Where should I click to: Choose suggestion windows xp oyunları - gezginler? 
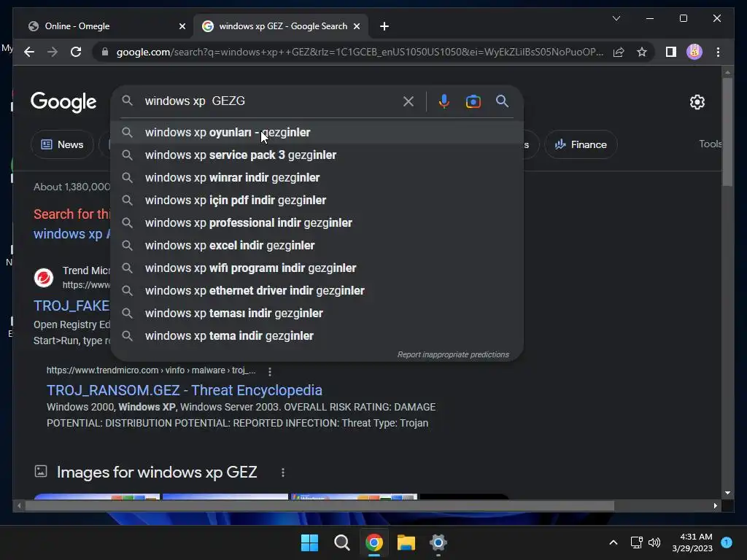pos(317,133)
